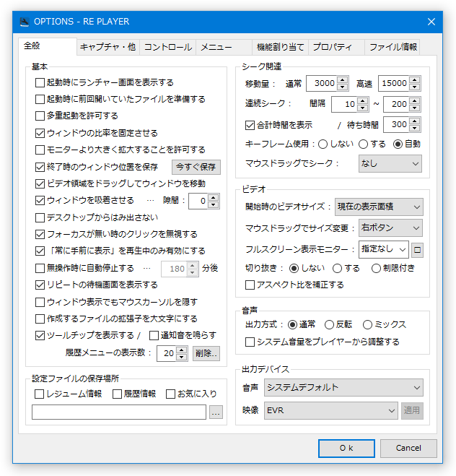The width and height of the screenshot is (456, 476).
Task: Select the 全般 tab
Action: [48, 46]
